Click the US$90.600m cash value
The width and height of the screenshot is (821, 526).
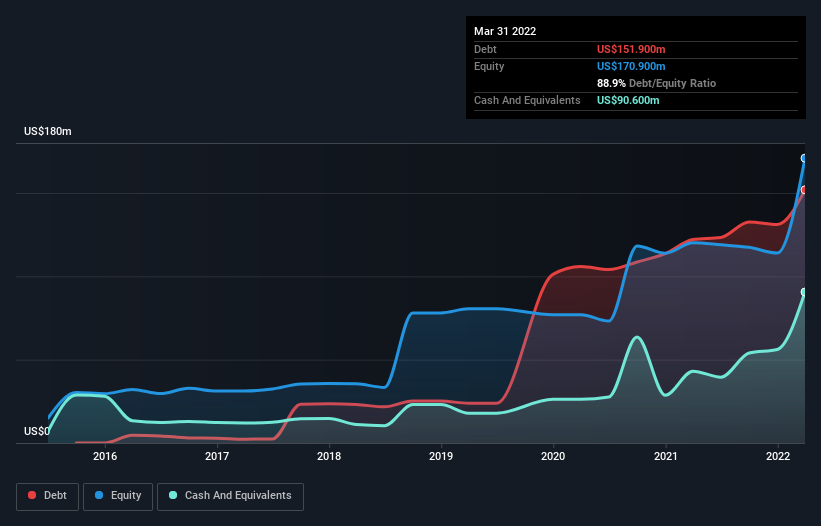tap(628, 100)
